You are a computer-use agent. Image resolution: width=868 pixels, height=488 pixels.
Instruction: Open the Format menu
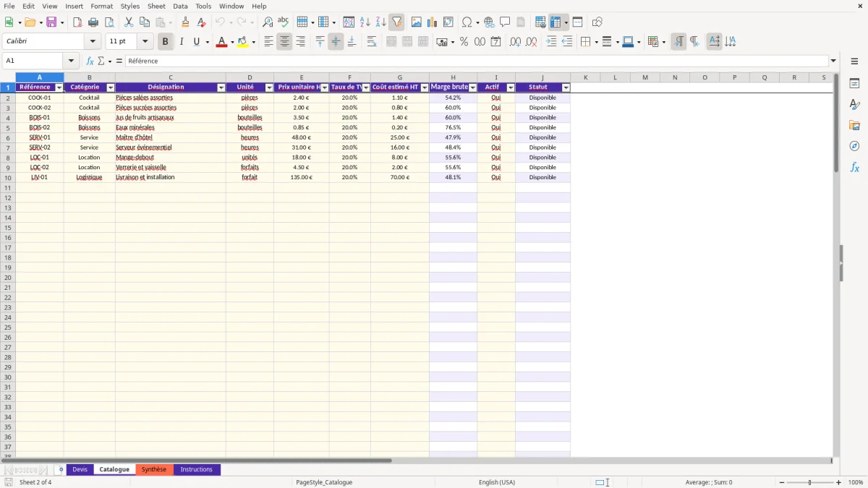click(x=102, y=6)
